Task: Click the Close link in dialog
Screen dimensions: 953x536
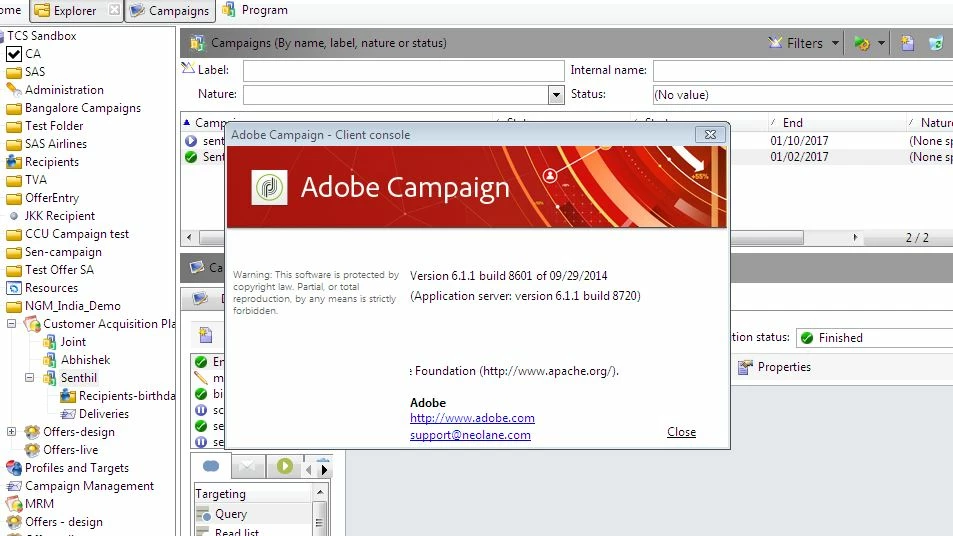Action: 681,432
